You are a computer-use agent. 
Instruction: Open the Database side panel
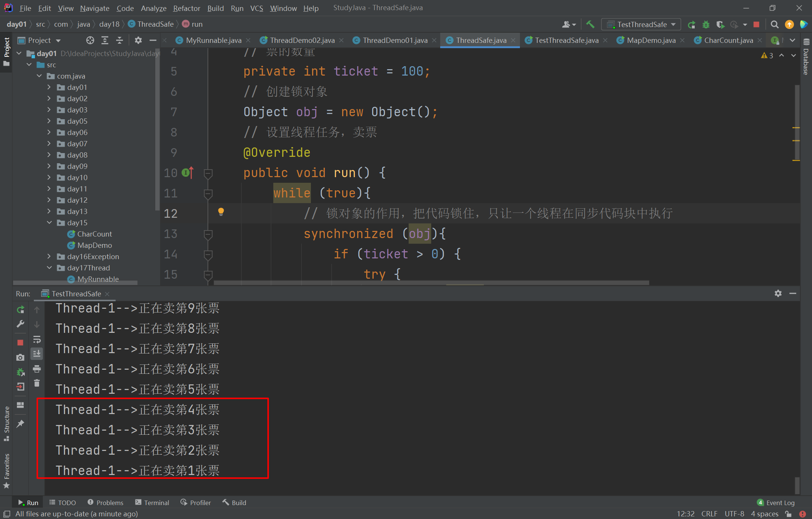[806, 56]
